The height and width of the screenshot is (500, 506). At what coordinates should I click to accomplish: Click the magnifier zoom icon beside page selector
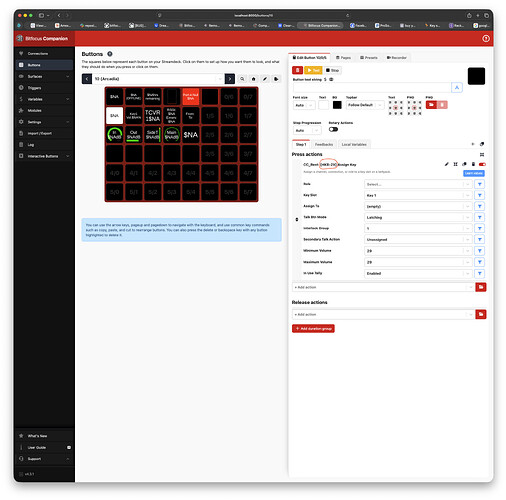(x=242, y=79)
